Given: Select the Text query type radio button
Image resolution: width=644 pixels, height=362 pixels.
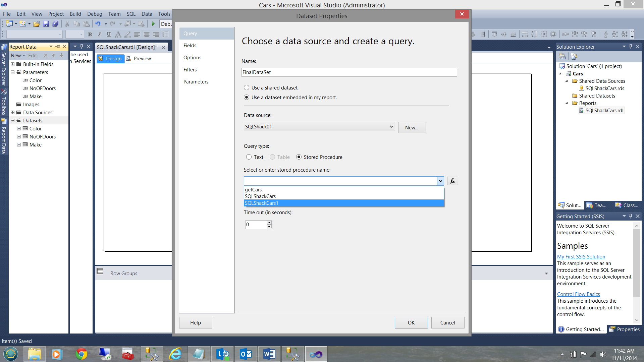Looking at the screenshot, I should [x=249, y=157].
